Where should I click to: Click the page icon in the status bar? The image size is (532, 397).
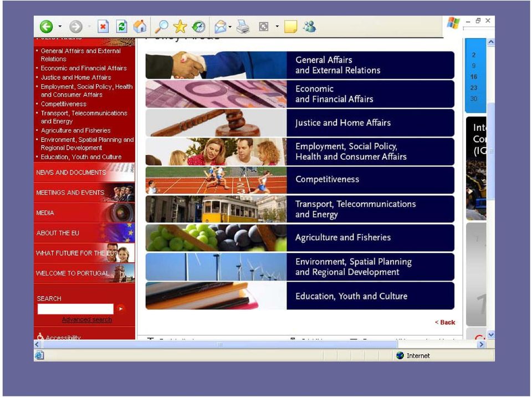(x=39, y=355)
